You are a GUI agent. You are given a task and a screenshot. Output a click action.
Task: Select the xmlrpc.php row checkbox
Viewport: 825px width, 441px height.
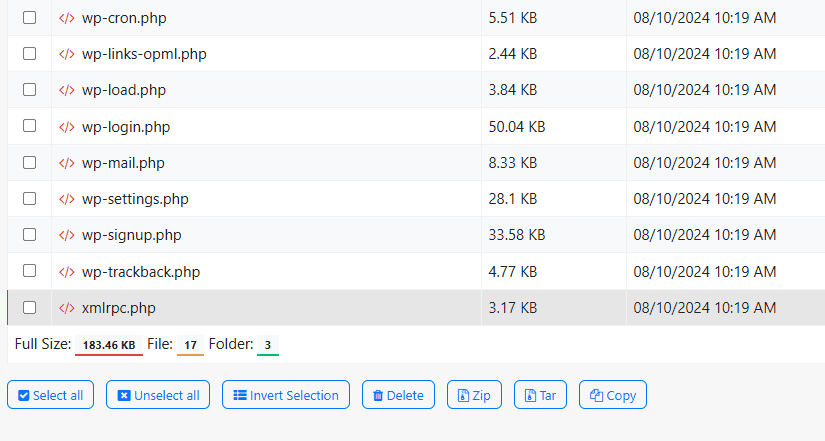pos(30,308)
